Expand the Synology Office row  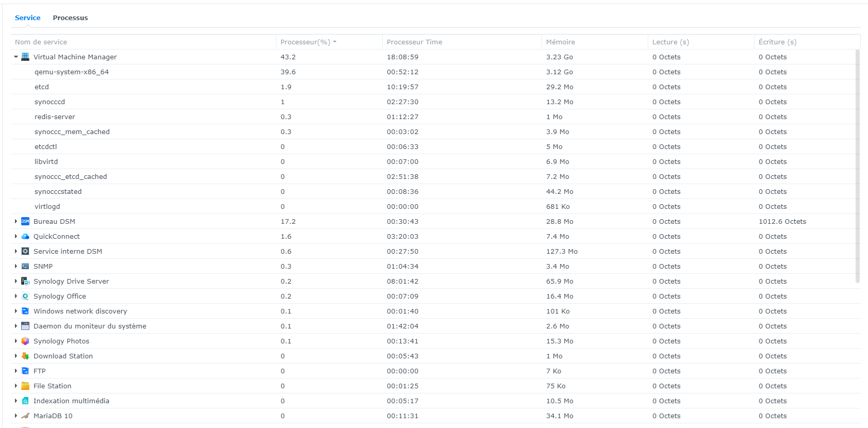pos(16,296)
